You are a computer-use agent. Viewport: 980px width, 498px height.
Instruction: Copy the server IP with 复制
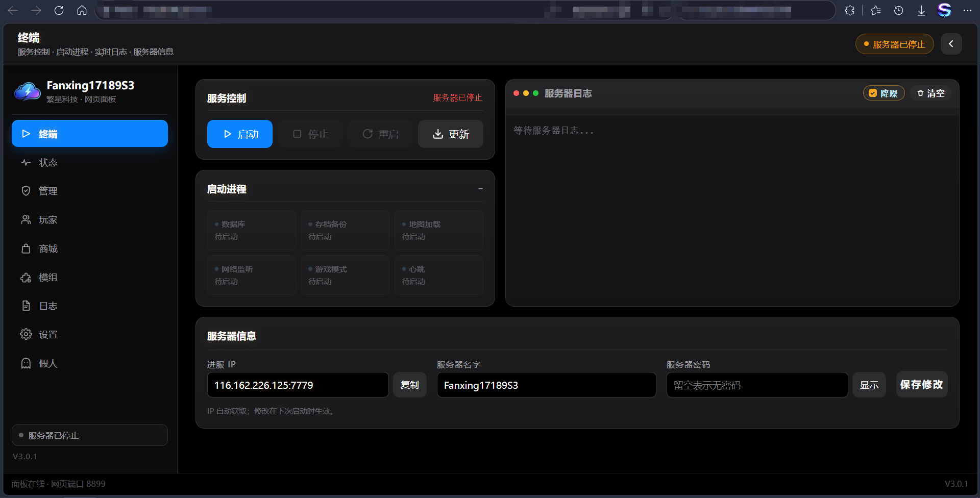[x=410, y=385]
